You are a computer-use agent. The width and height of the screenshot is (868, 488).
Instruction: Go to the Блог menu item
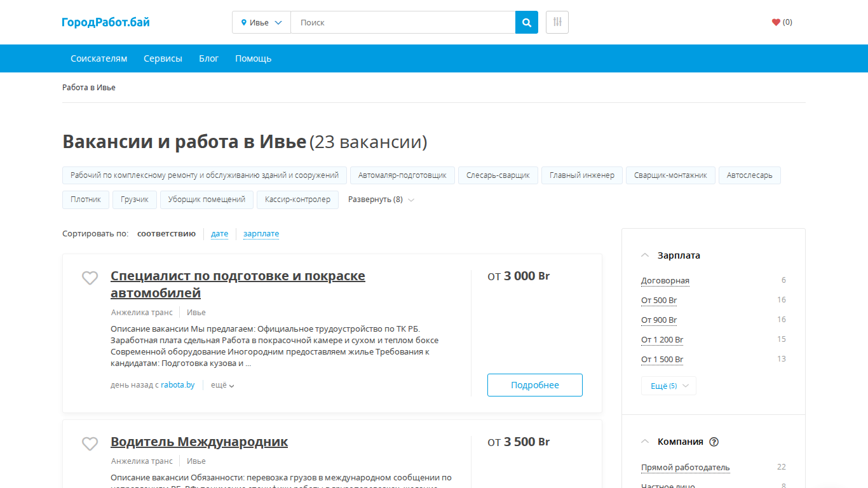[208, 58]
